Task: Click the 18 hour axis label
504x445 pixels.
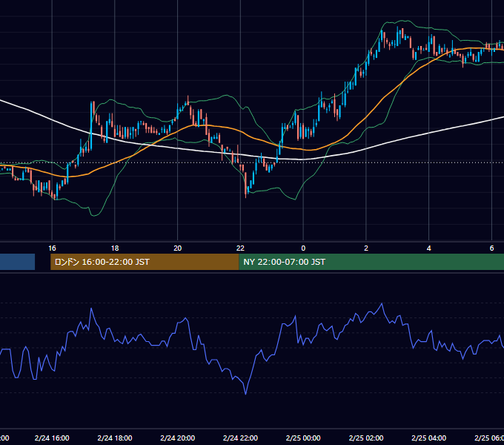Action: 115,248
